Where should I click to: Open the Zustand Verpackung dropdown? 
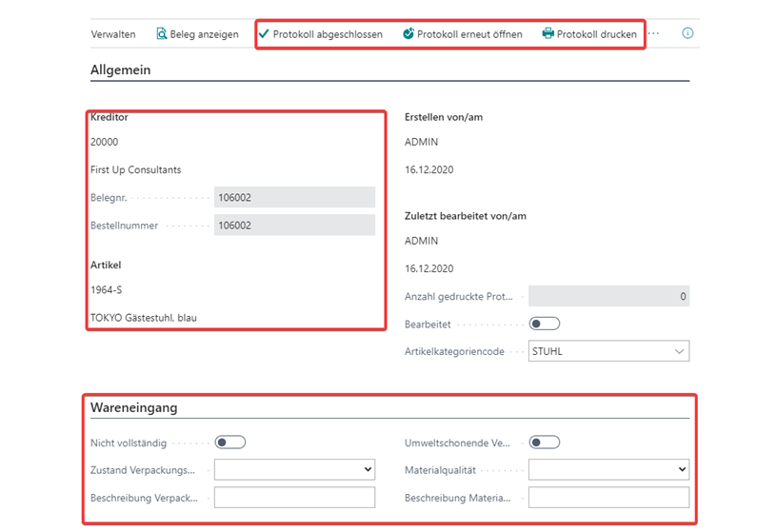pyautogui.click(x=295, y=469)
